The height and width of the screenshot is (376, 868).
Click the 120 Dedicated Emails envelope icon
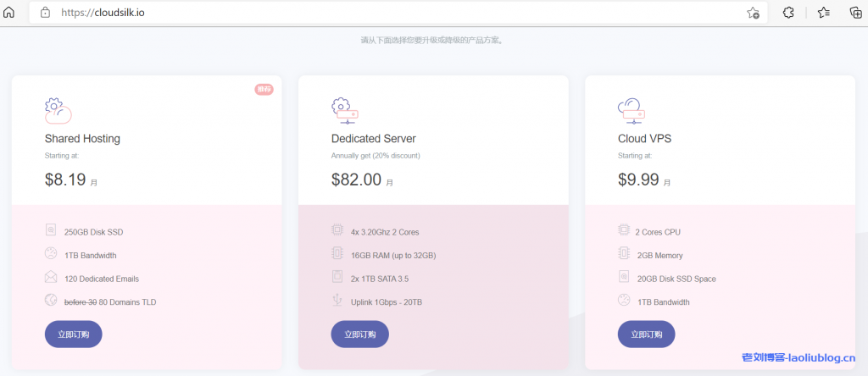pyautogui.click(x=51, y=277)
